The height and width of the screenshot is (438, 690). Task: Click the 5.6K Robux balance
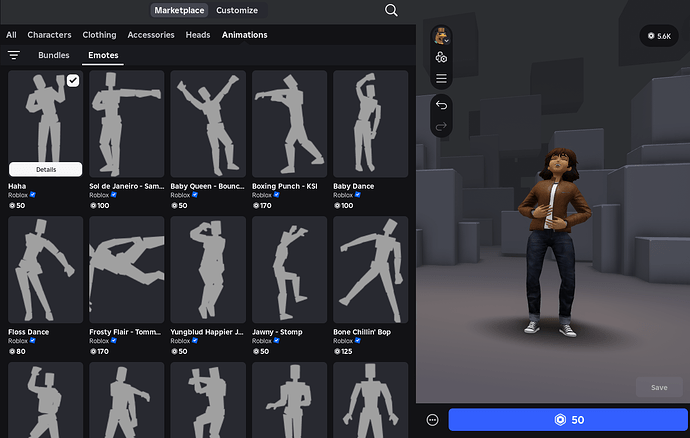[x=658, y=36]
